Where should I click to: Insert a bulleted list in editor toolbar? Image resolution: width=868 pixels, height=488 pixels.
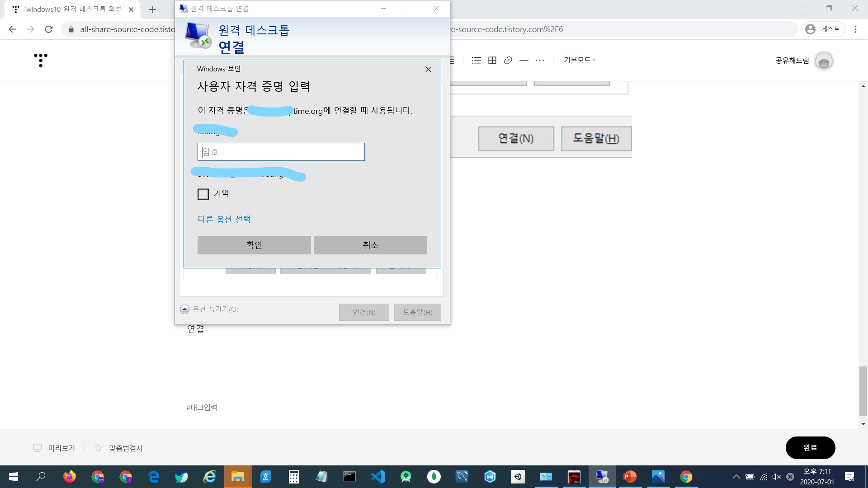tap(476, 60)
